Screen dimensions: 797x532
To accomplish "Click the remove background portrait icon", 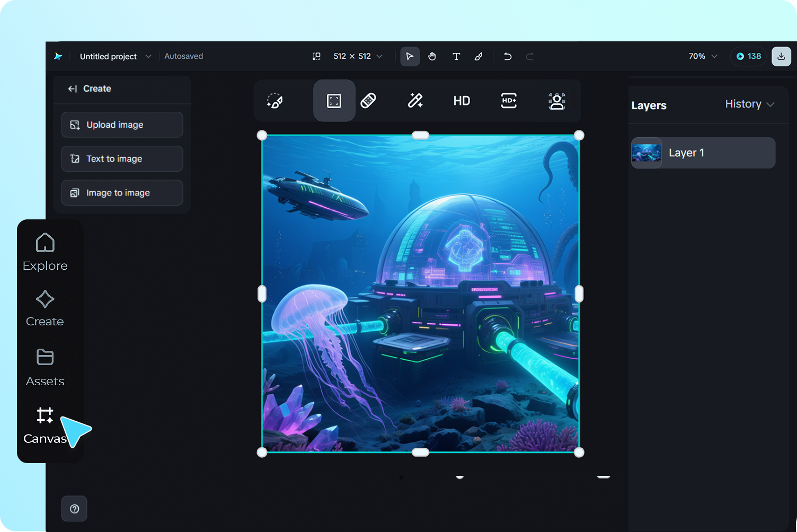I will (x=556, y=101).
